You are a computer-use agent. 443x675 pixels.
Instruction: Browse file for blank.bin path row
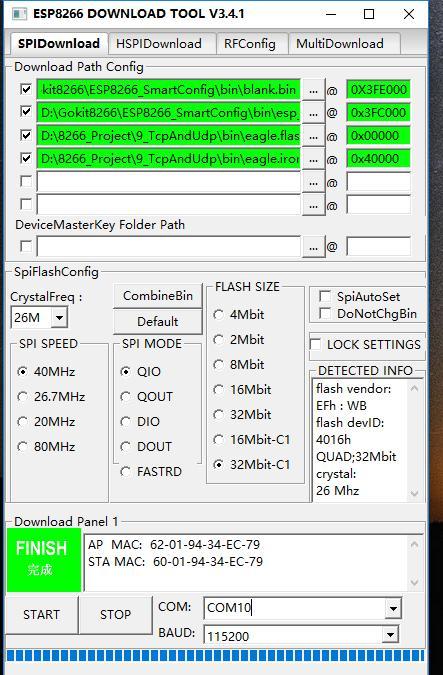(x=313, y=90)
